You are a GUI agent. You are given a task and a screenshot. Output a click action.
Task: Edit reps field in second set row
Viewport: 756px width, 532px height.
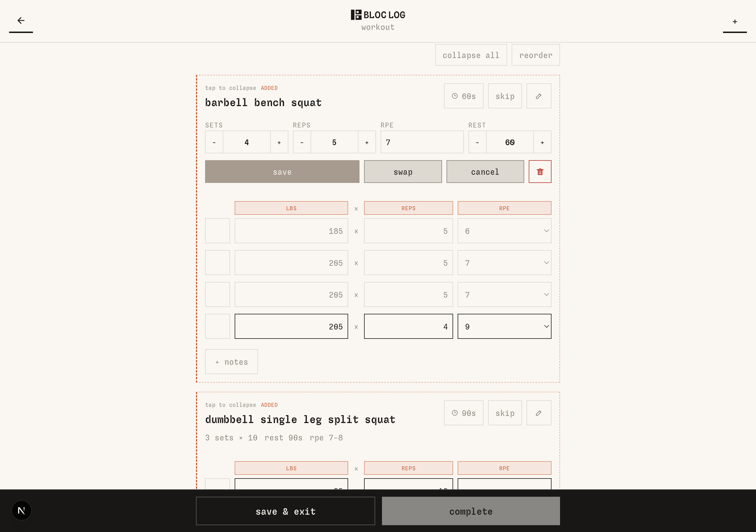tap(408, 263)
